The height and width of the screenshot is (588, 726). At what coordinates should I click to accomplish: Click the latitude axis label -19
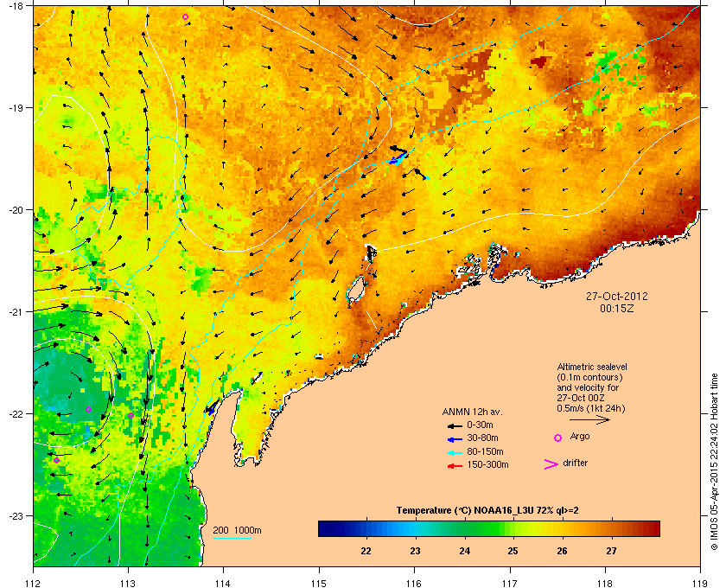pyautogui.click(x=15, y=107)
